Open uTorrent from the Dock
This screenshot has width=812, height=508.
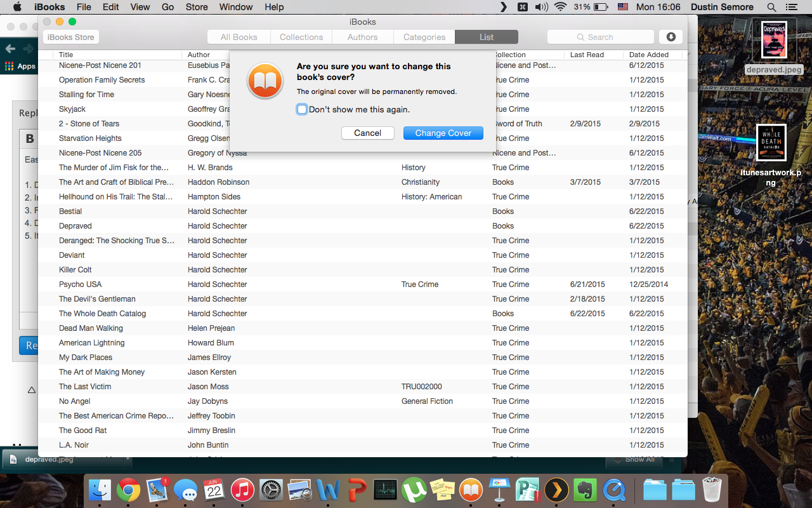coord(414,490)
